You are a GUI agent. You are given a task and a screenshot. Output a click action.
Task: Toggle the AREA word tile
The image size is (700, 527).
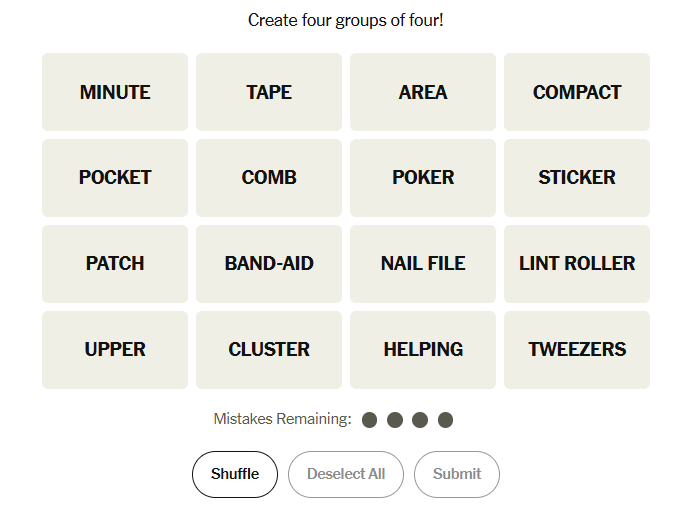pyautogui.click(x=423, y=92)
